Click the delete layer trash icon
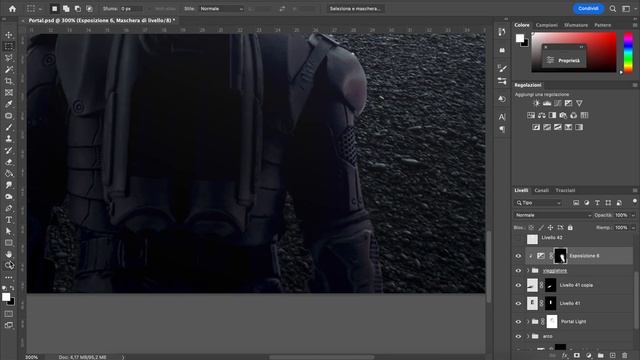The image size is (640, 360). 624,356
